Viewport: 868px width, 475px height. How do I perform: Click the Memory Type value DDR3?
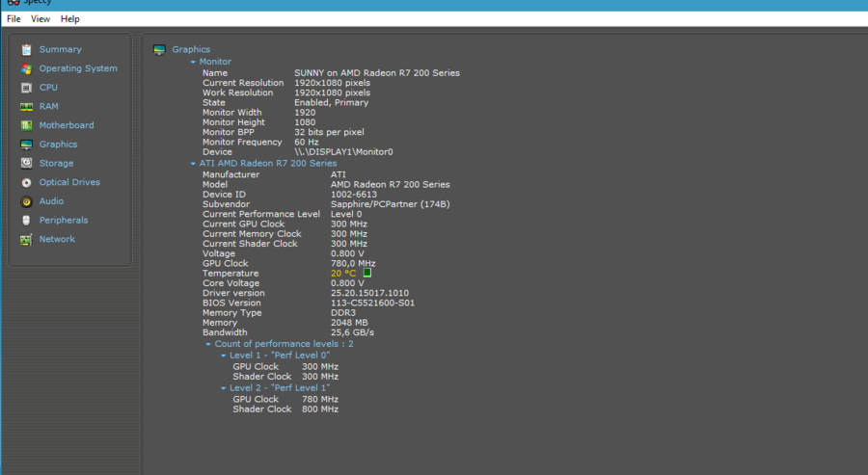click(x=343, y=312)
